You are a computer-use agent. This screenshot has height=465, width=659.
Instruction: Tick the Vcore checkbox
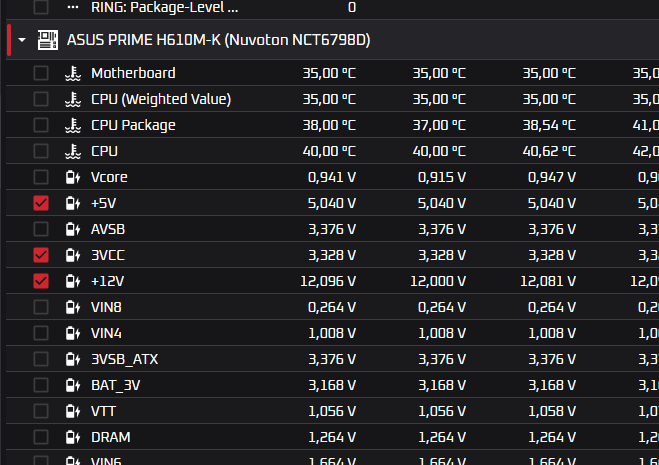click(41, 177)
